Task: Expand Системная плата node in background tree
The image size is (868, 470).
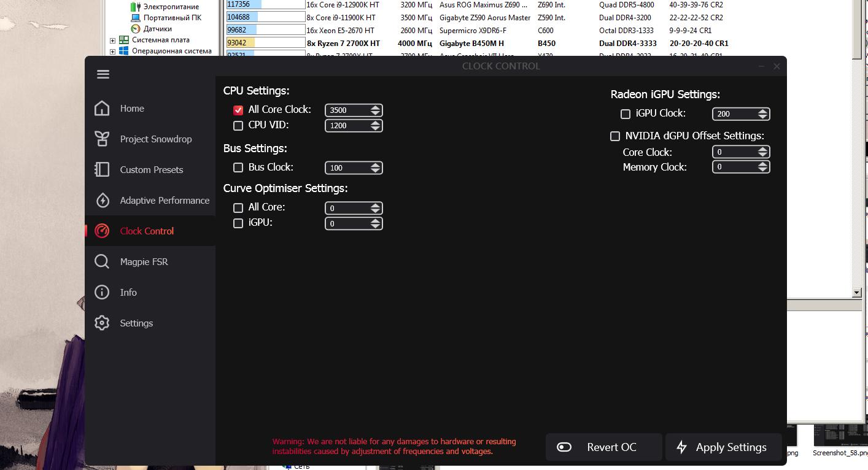Action: click(112, 40)
